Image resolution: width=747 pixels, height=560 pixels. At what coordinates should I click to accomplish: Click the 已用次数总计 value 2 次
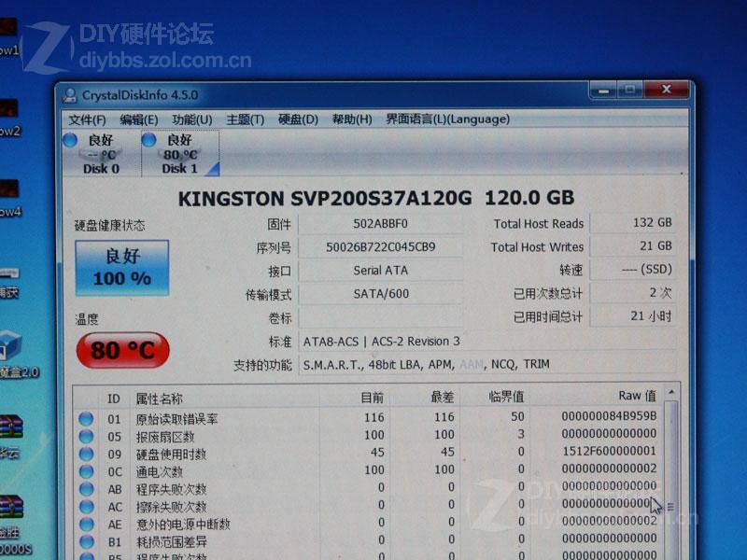tap(632, 293)
